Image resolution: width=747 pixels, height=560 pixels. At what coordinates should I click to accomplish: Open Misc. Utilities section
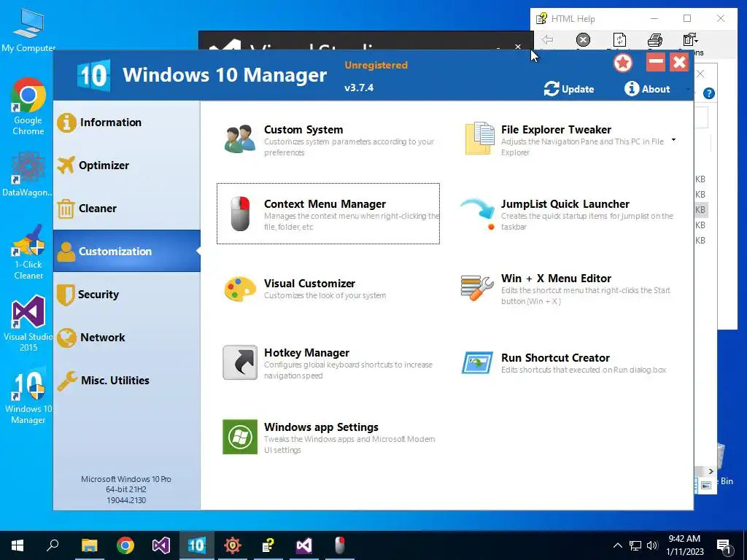[x=127, y=380]
